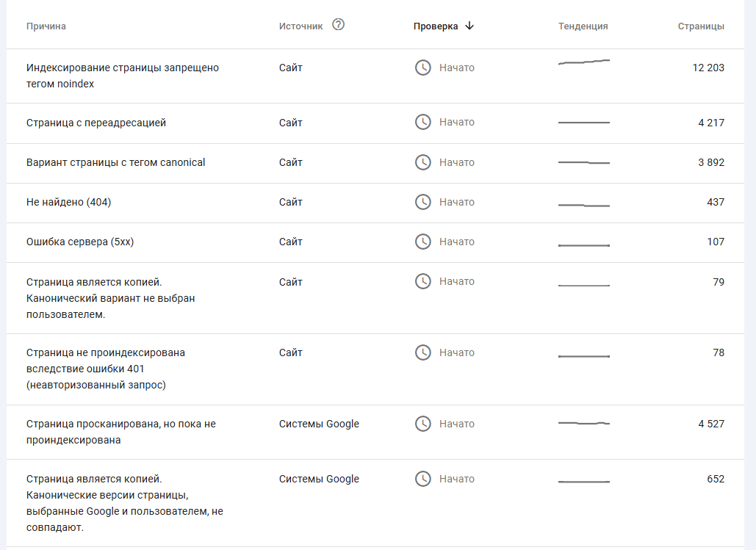The image size is (756, 550).
Task: Click the 12 203 pages count
Action: click(x=708, y=68)
